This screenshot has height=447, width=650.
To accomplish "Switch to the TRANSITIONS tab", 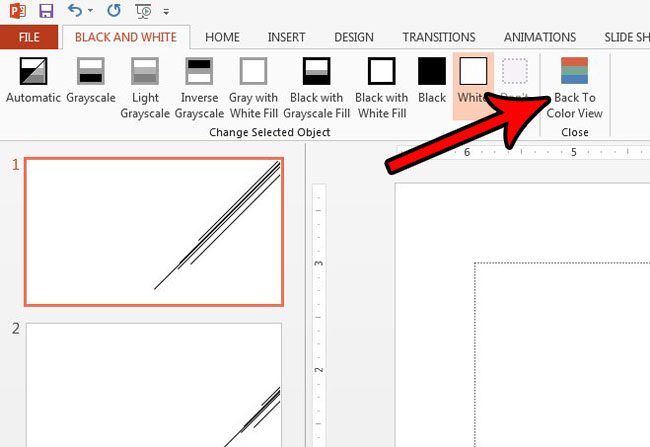I will 439,37.
